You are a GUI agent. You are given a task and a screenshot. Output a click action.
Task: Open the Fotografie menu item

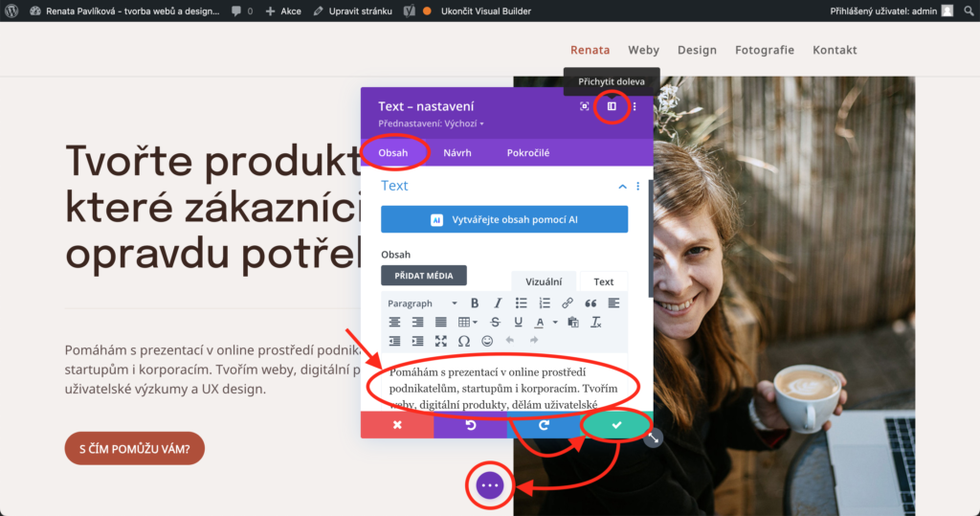click(765, 50)
